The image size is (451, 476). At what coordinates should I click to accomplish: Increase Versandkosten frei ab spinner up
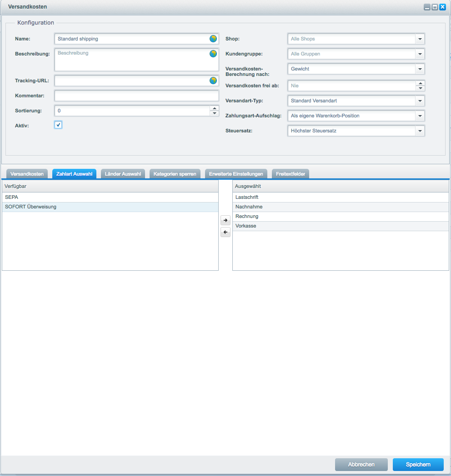420,83
